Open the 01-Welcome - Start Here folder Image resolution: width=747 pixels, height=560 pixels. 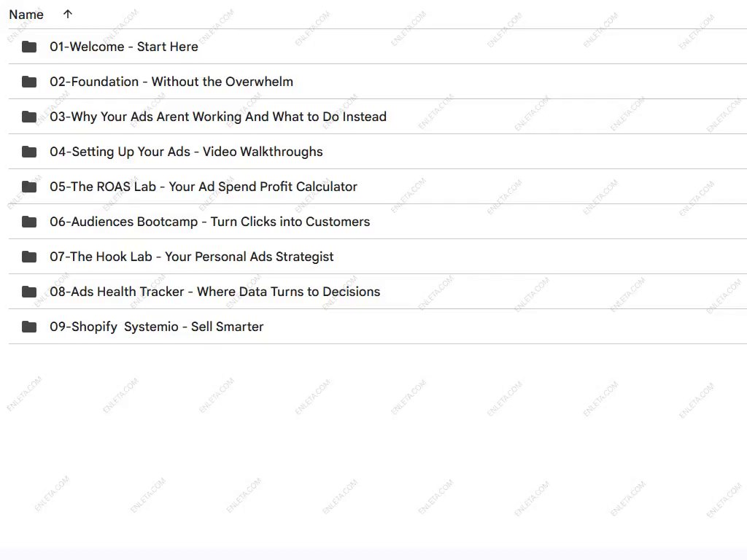point(124,47)
